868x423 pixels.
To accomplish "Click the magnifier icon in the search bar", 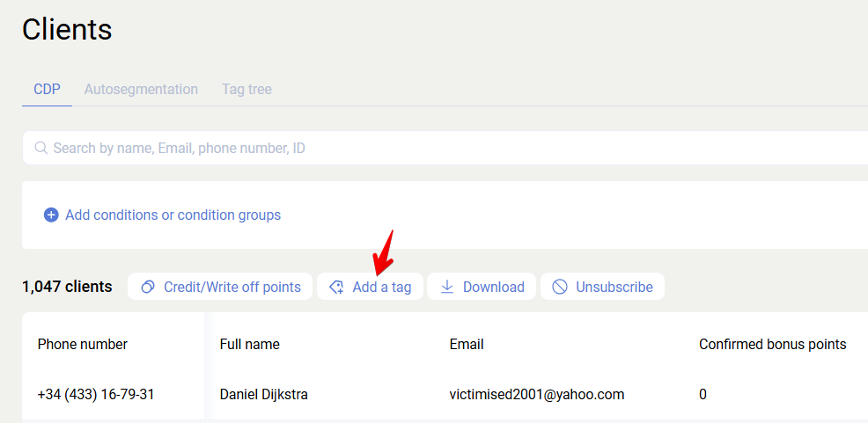I will 40,148.
